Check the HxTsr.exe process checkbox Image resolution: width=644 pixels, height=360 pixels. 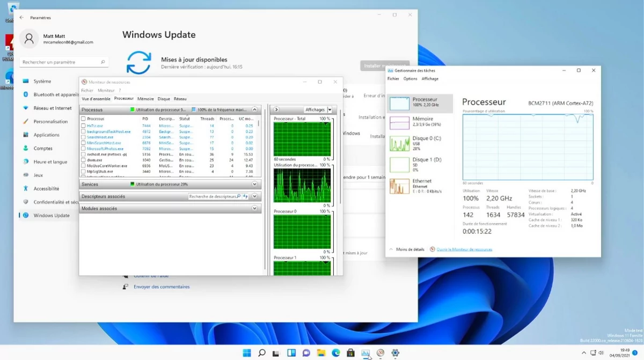point(83,126)
